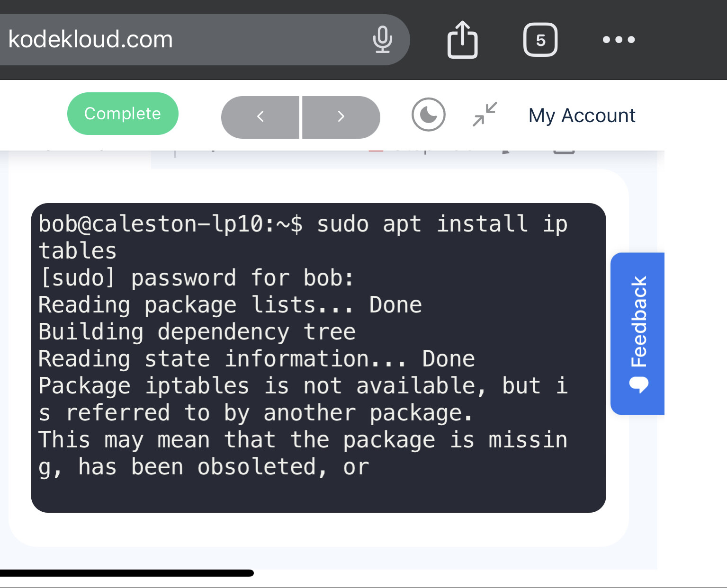Click the speech bubble icon on Feedback
The height and width of the screenshot is (588, 727).
tap(639, 384)
